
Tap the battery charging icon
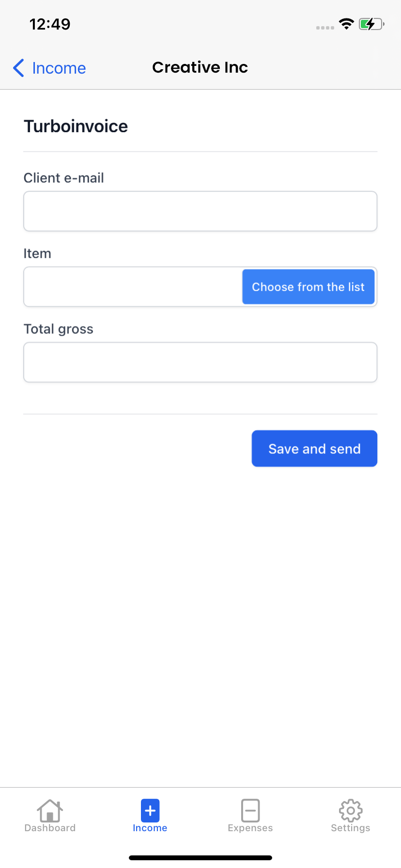tap(371, 24)
